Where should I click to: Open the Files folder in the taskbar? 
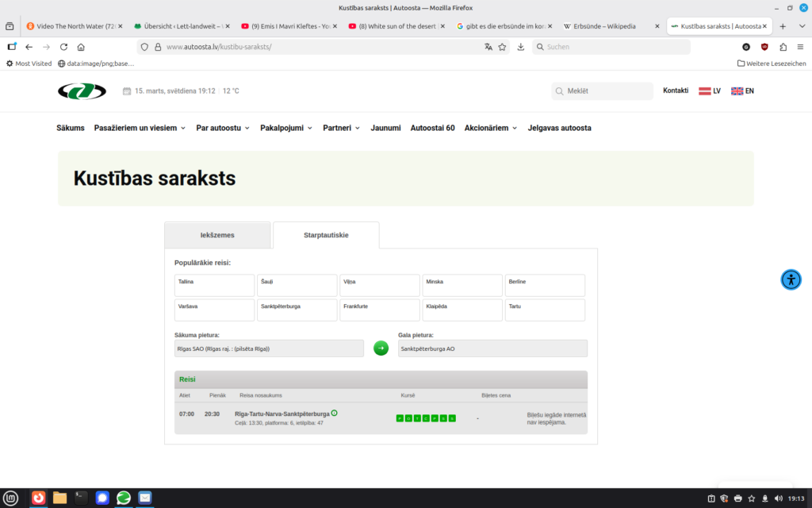click(x=59, y=498)
